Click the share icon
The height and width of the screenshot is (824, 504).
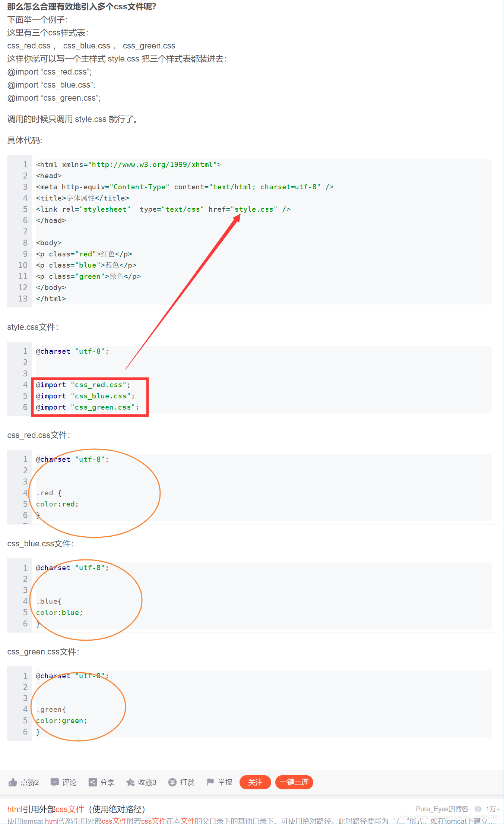92,782
